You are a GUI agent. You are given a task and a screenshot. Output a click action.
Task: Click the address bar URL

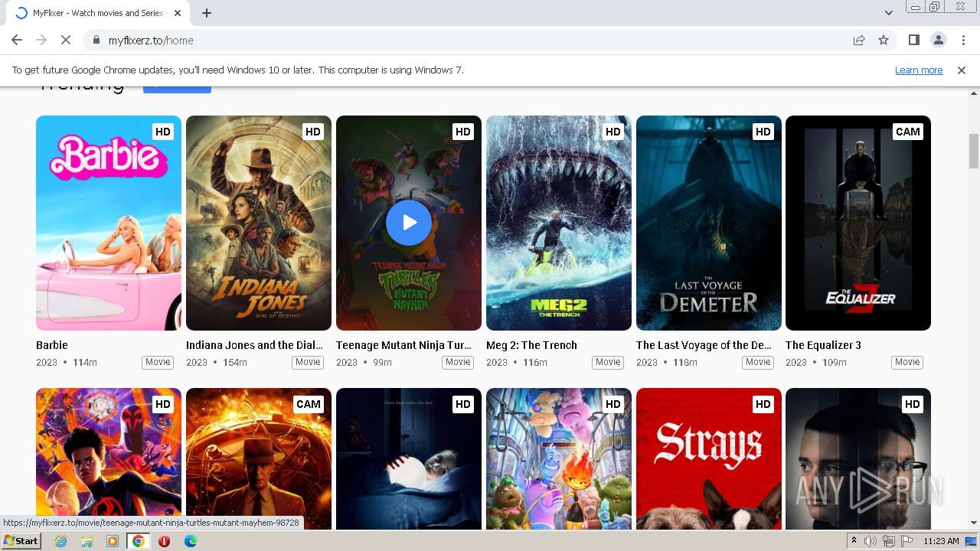[x=151, y=40]
